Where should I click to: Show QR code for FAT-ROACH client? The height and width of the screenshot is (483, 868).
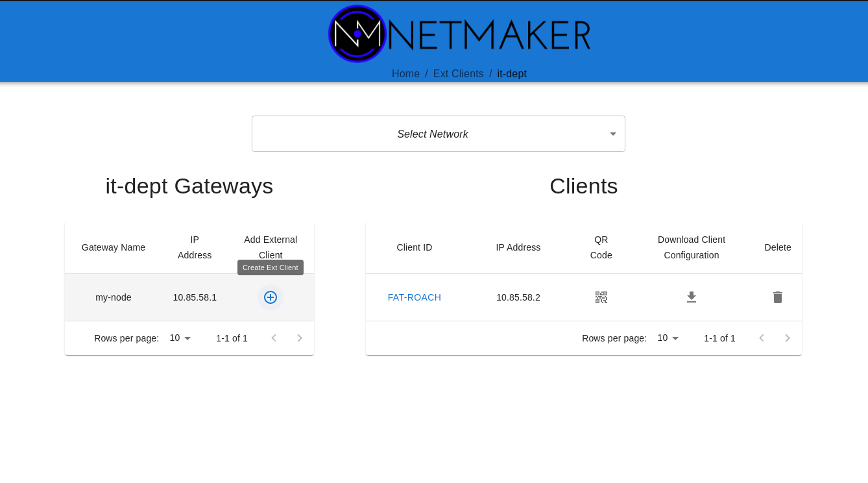[x=601, y=297]
